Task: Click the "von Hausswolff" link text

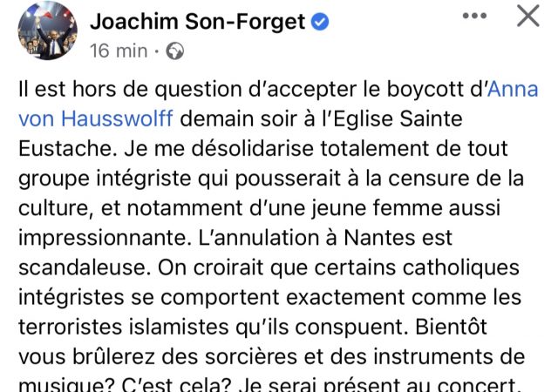Action: pyautogui.click(x=96, y=116)
